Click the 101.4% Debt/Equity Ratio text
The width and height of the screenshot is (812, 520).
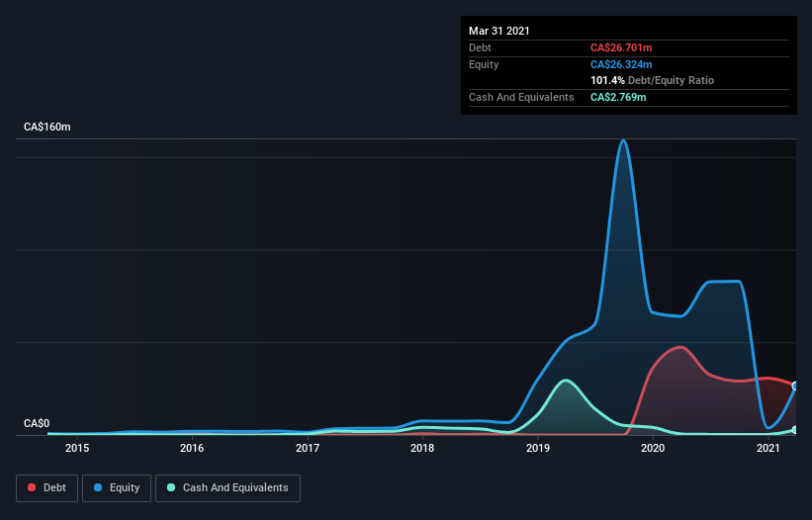[x=653, y=81]
